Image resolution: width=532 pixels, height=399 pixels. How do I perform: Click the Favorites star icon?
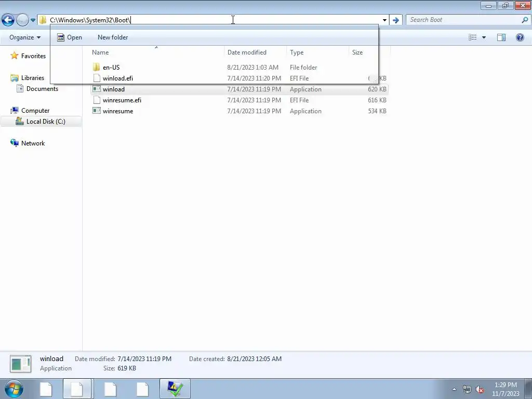pos(14,56)
